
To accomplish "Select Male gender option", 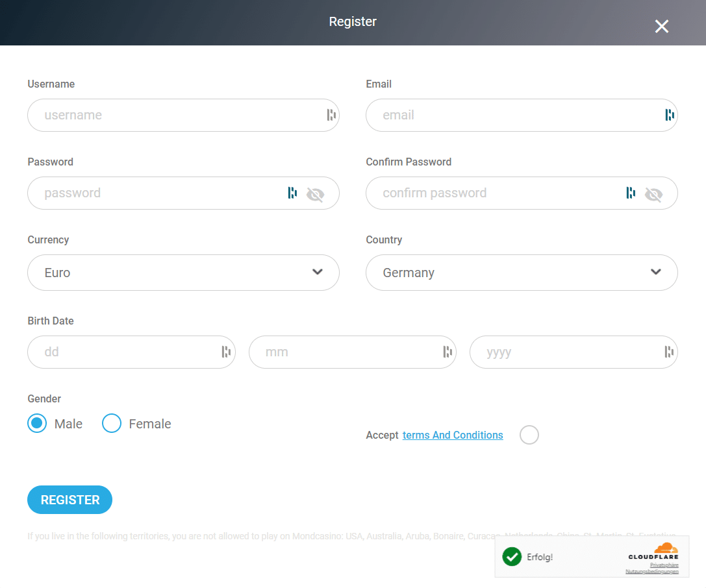I will point(38,424).
